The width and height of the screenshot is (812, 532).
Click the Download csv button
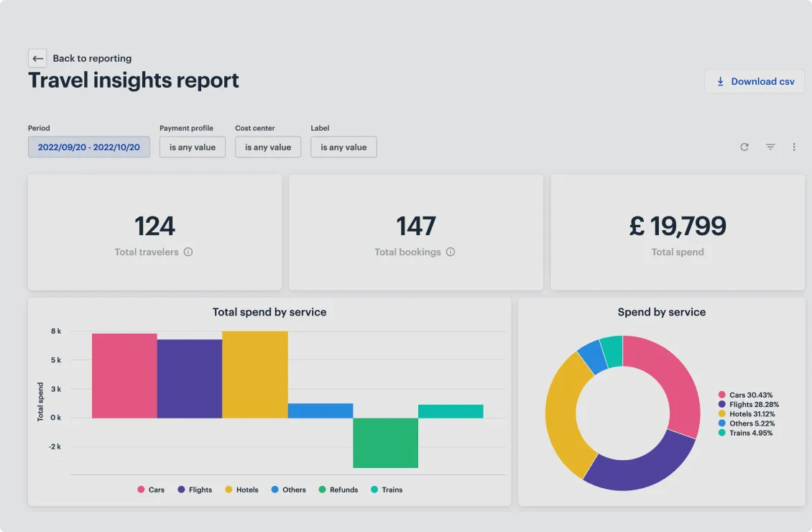[x=755, y=81]
